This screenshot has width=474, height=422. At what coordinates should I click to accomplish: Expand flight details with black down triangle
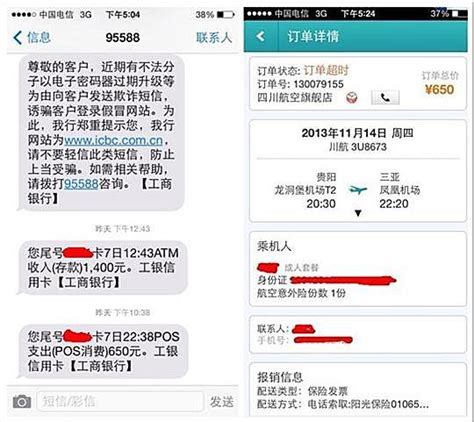[x=358, y=213]
